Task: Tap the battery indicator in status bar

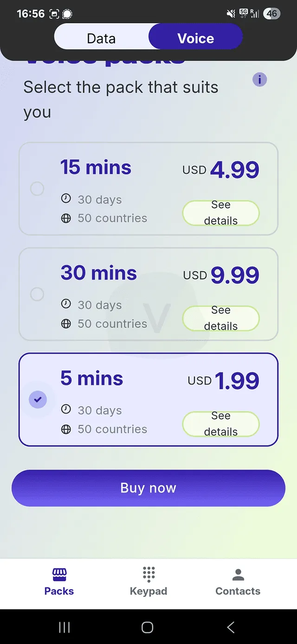Action: tap(272, 13)
